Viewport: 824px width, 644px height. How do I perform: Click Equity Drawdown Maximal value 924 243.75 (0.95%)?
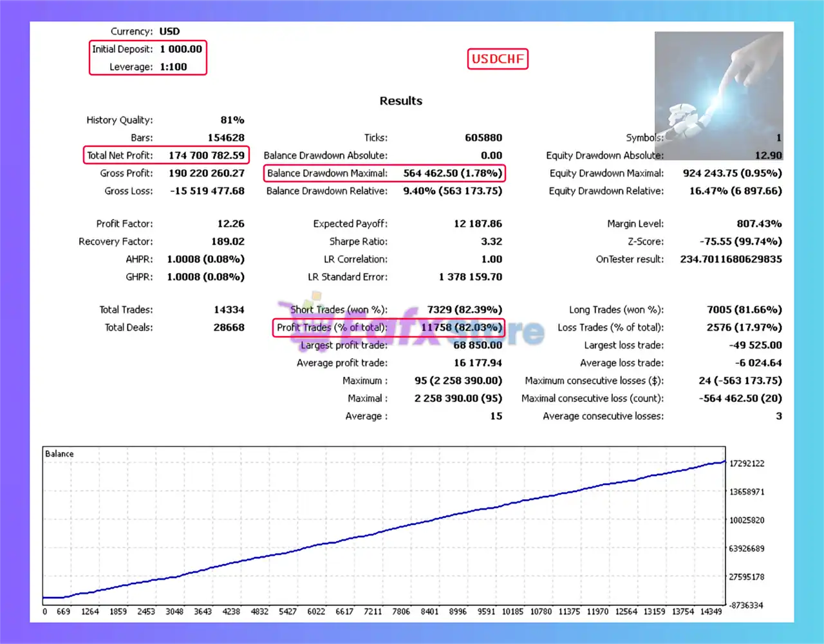[x=733, y=173]
